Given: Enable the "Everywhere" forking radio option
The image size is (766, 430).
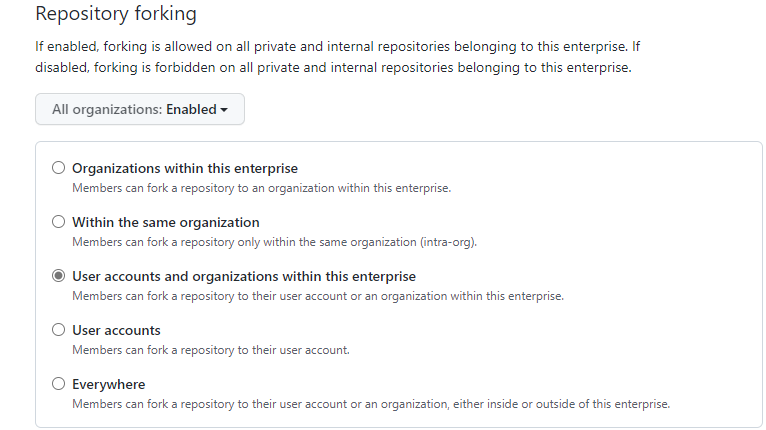Looking at the screenshot, I should (x=58, y=384).
